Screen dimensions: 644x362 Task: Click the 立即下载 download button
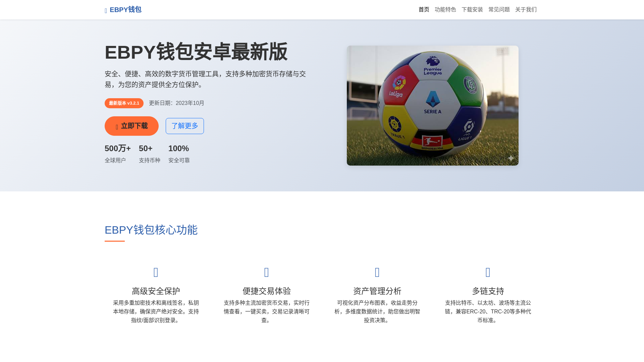click(x=131, y=126)
